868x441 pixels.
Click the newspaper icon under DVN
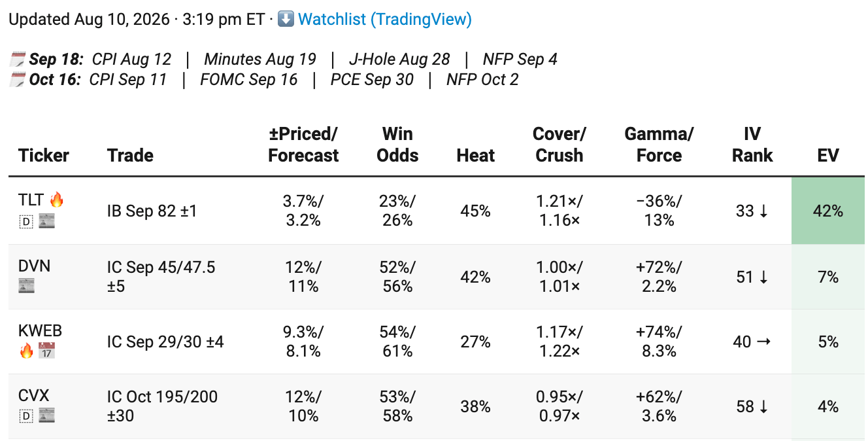(27, 286)
